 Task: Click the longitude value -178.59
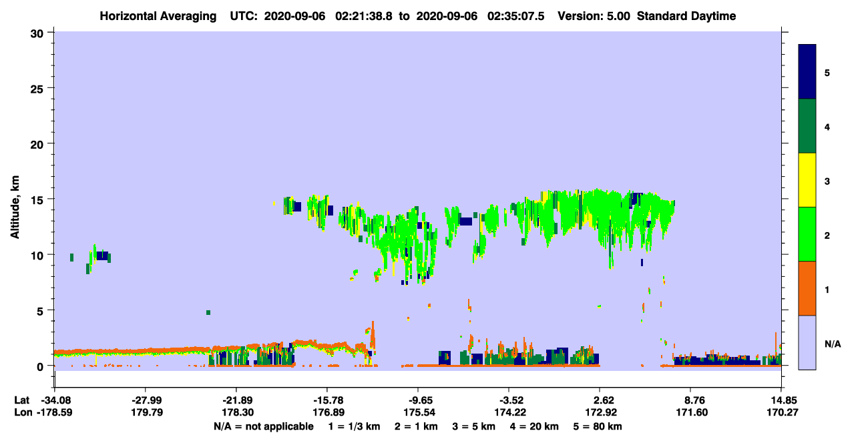54,412
